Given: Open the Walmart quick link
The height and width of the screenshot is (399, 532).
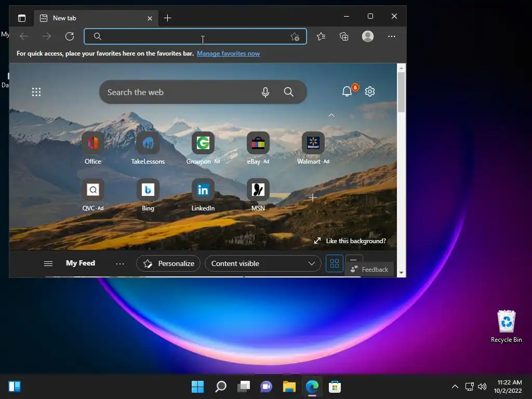Looking at the screenshot, I should 313,148.
